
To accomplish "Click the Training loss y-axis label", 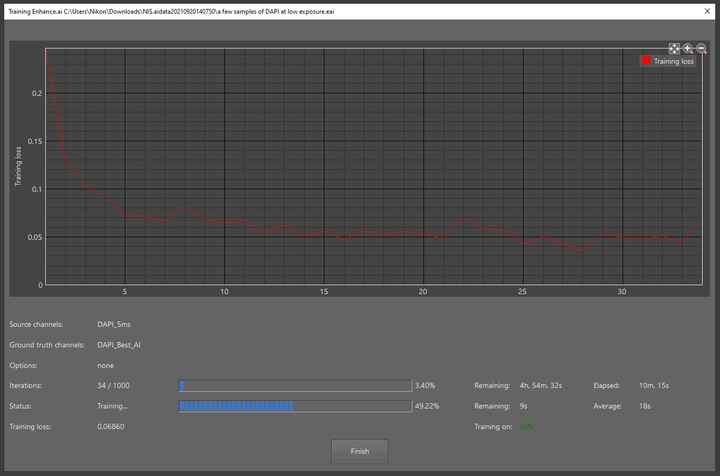I will click(17, 167).
